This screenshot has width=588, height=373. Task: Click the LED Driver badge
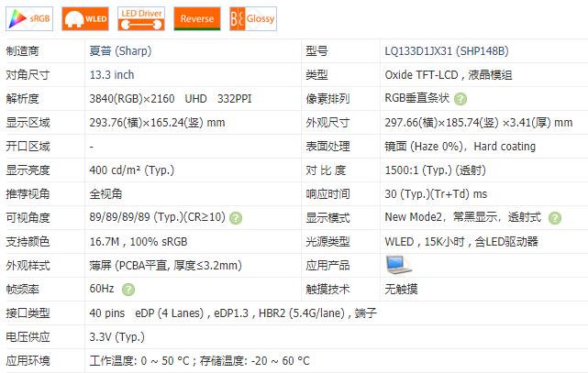[x=141, y=18]
